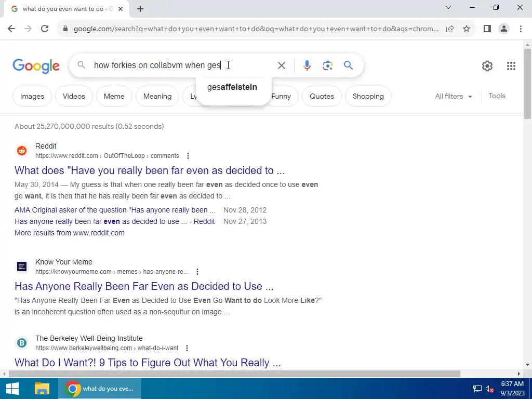Click the browser forward arrow
This screenshot has width=532, height=399.
[x=28, y=29]
